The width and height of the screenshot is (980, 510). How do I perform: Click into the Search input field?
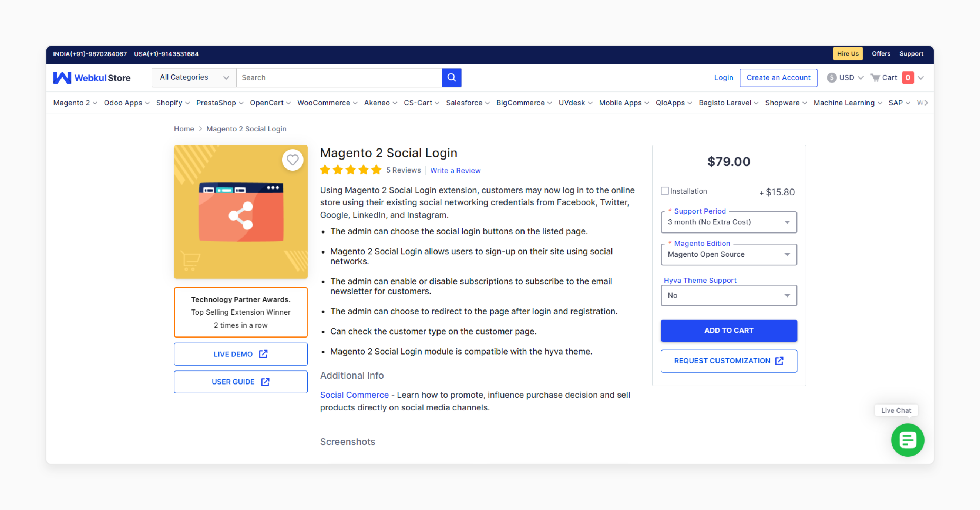(x=339, y=78)
